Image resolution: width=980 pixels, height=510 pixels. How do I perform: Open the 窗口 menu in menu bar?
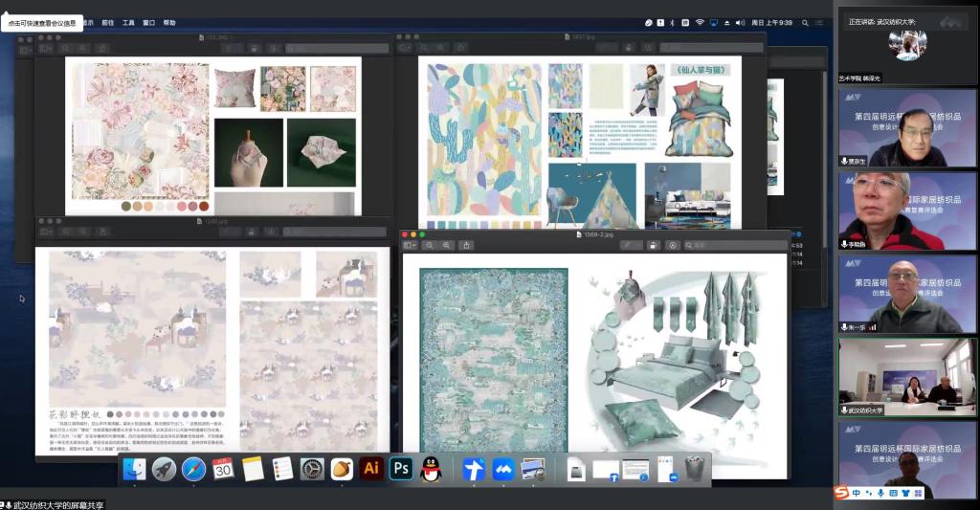[148, 22]
